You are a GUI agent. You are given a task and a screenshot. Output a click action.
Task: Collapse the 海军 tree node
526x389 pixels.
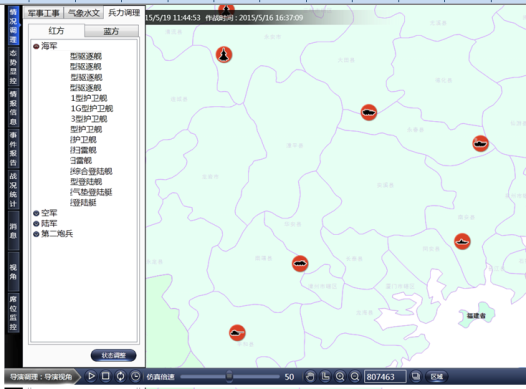[36, 46]
